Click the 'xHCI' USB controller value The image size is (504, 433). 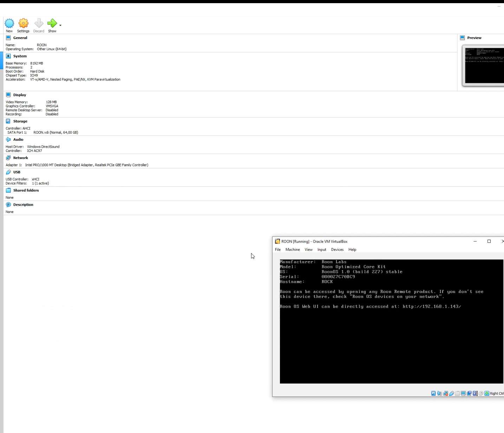[35, 179]
